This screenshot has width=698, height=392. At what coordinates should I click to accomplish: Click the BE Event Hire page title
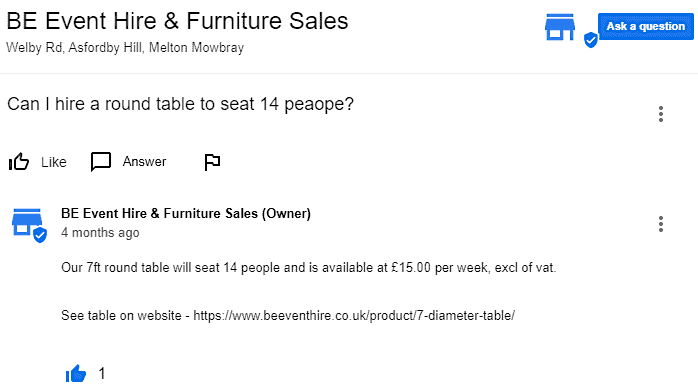[x=177, y=21]
